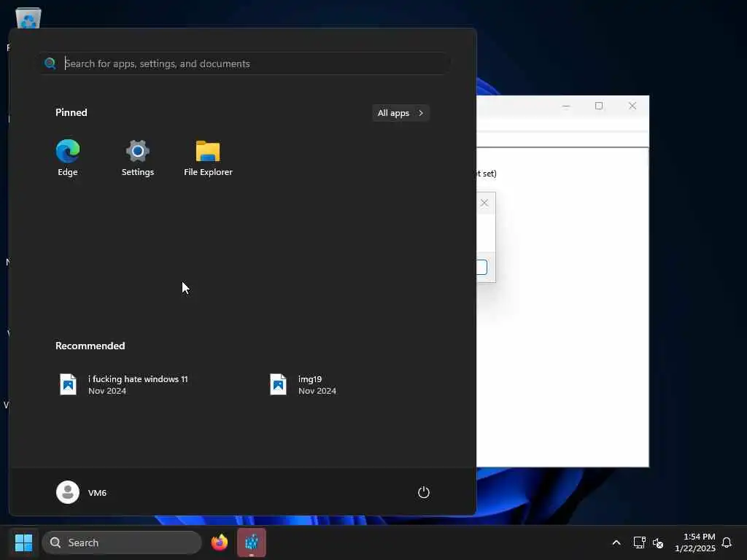Open recommended file img19
This screenshot has height=560, width=747.
(303, 385)
